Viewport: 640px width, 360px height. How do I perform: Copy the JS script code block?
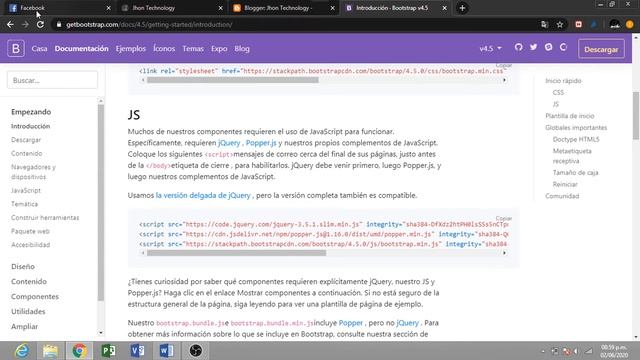pos(503,218)
